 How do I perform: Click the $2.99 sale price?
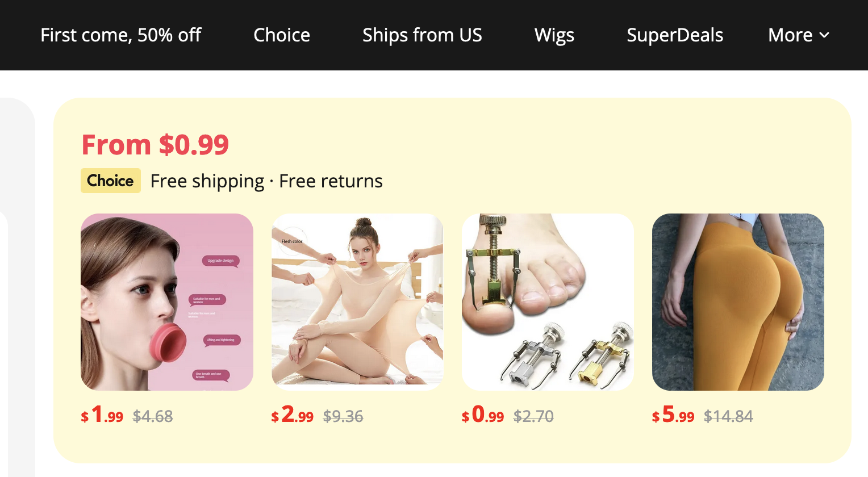[293, 415]
